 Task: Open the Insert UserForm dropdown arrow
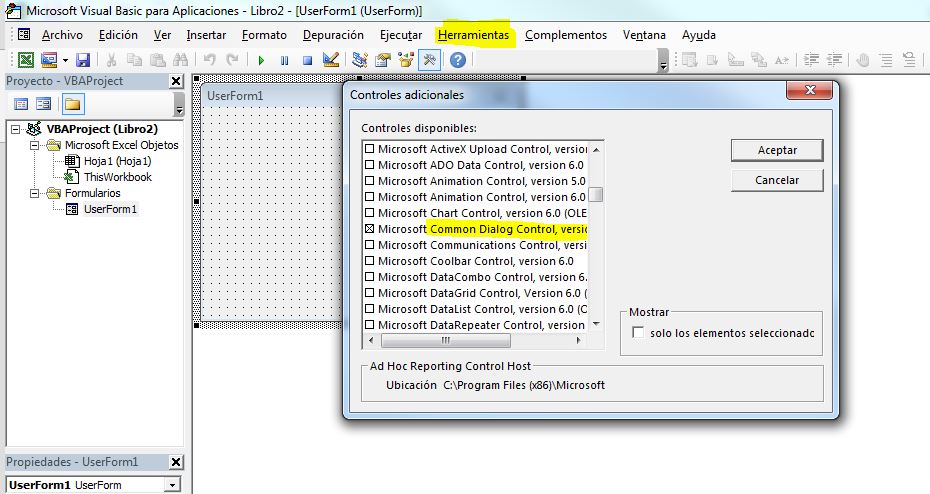65,60
